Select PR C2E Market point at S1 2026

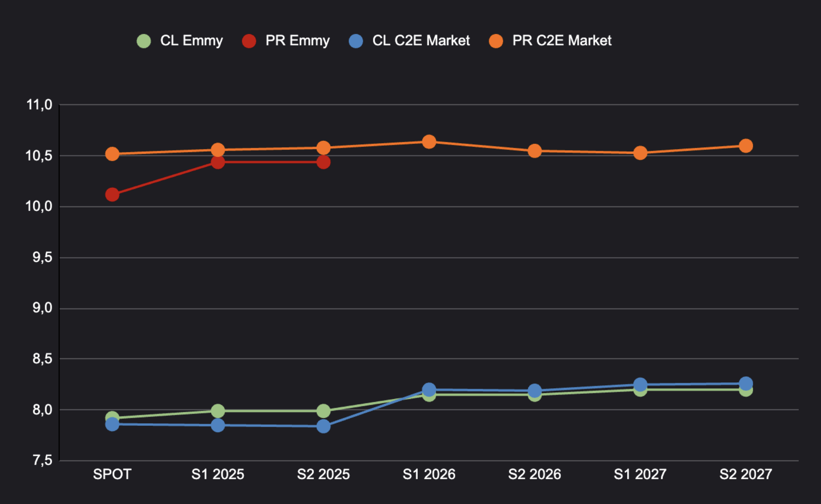pos(429,142)
